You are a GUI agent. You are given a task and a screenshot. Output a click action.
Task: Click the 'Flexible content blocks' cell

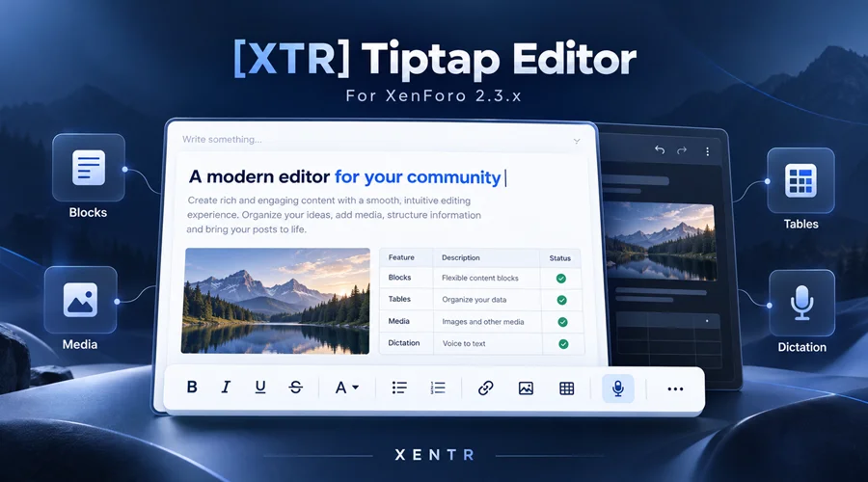(480, 278)
